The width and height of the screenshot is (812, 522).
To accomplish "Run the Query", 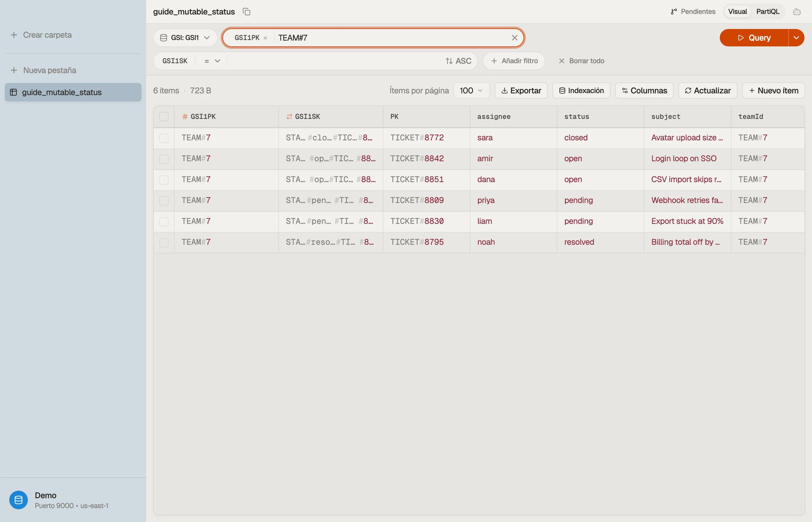I will click(x=754, y=38).
